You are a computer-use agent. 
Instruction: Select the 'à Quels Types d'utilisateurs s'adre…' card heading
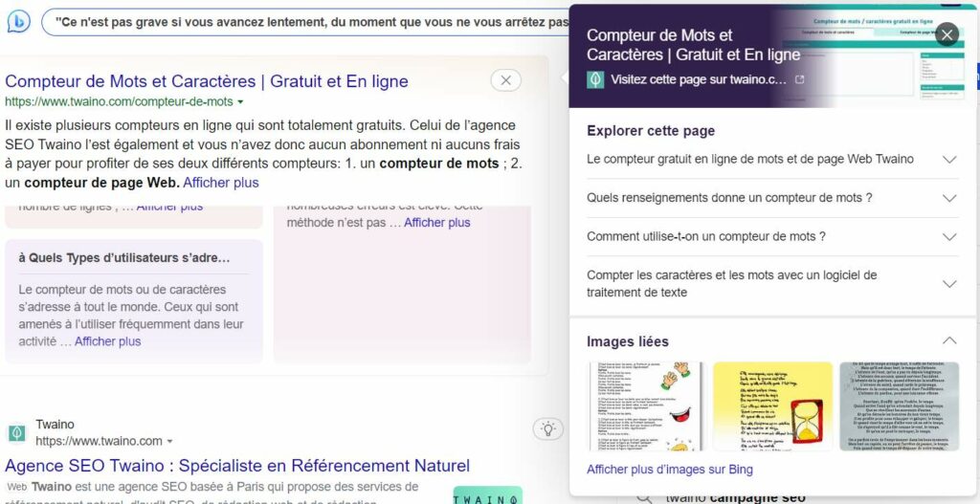(124, 257)
